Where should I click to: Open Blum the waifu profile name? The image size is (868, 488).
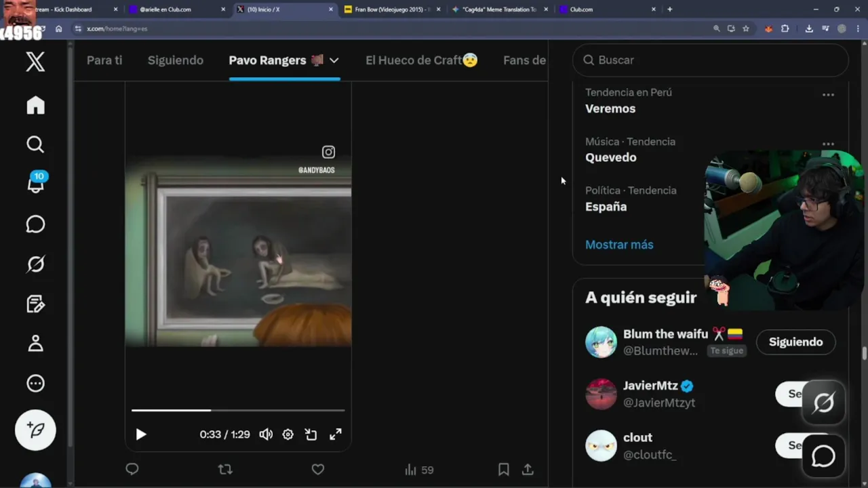coord(665,334)
